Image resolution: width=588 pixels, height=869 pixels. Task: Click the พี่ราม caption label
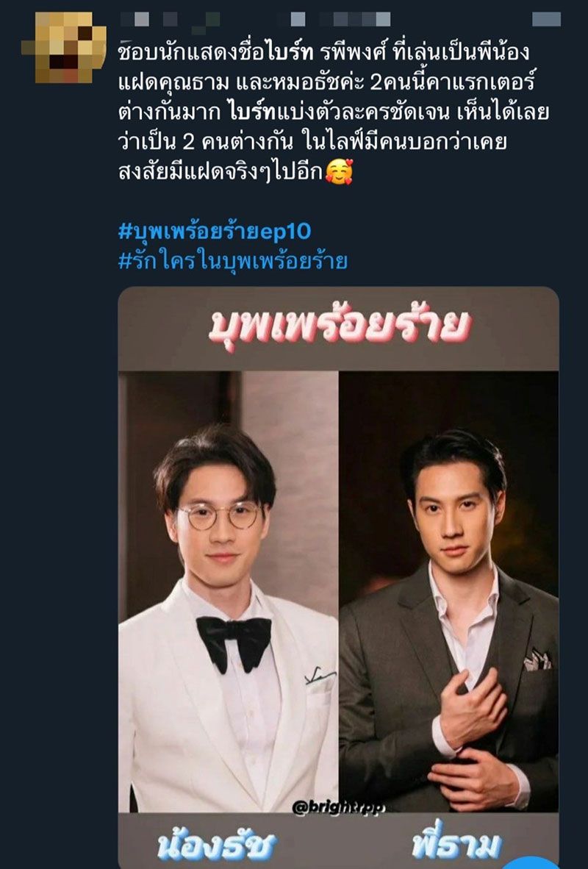click(456, 845)
